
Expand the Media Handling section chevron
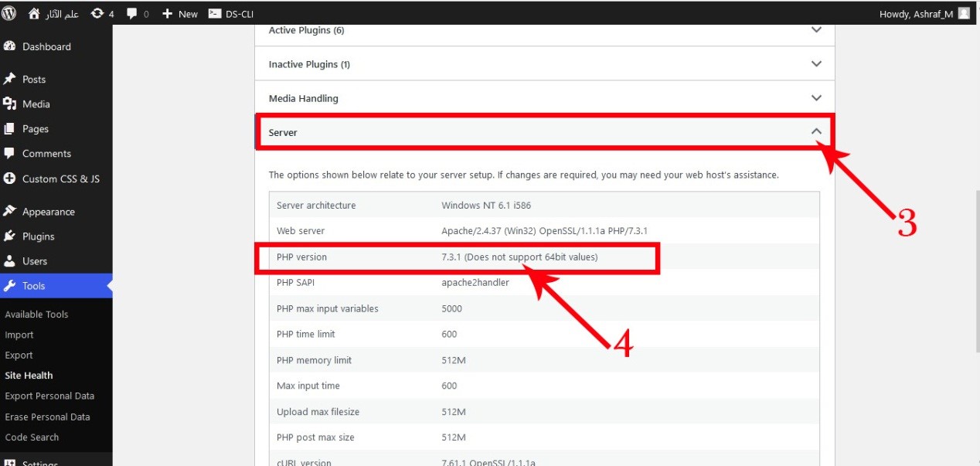816,98
